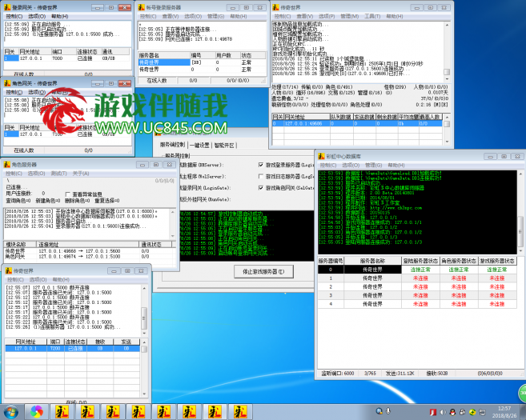
Task: Click scroll-down arrow in 角色服务器 log
Action: (x=173, y=236)
